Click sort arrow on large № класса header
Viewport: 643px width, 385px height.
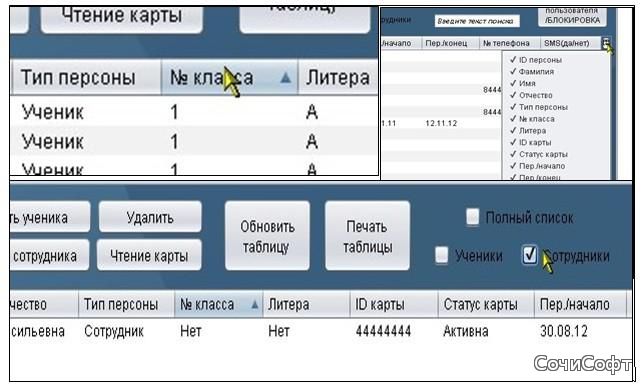click(x=285, y=78)
